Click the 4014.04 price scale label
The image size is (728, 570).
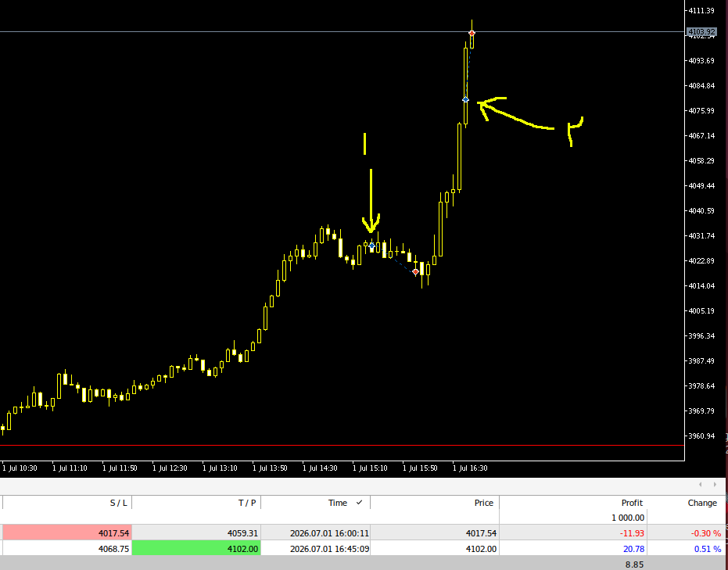coord(701,285)
